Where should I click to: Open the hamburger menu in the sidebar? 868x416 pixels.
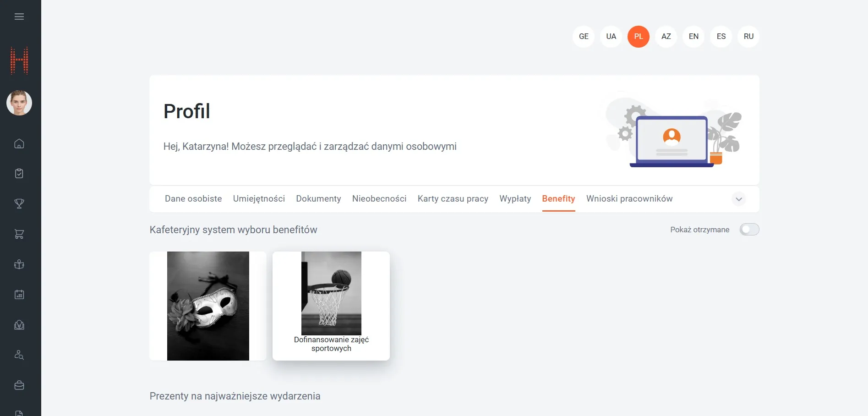click(x=19, y=16)
